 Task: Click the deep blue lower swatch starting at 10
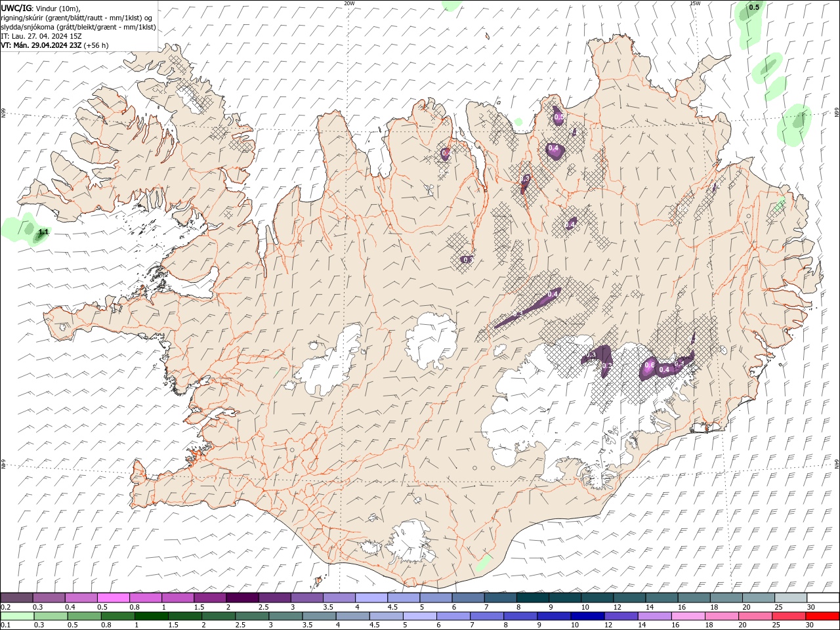click(587, 616)
